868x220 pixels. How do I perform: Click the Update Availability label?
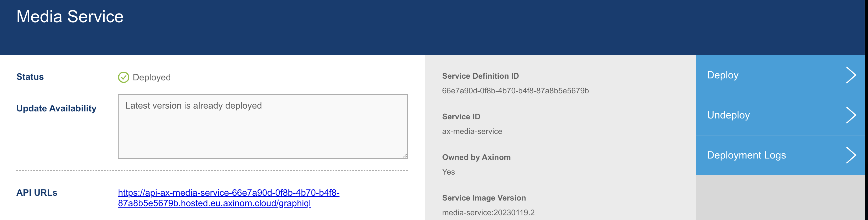pyautogui.click(x=56, y=108)
